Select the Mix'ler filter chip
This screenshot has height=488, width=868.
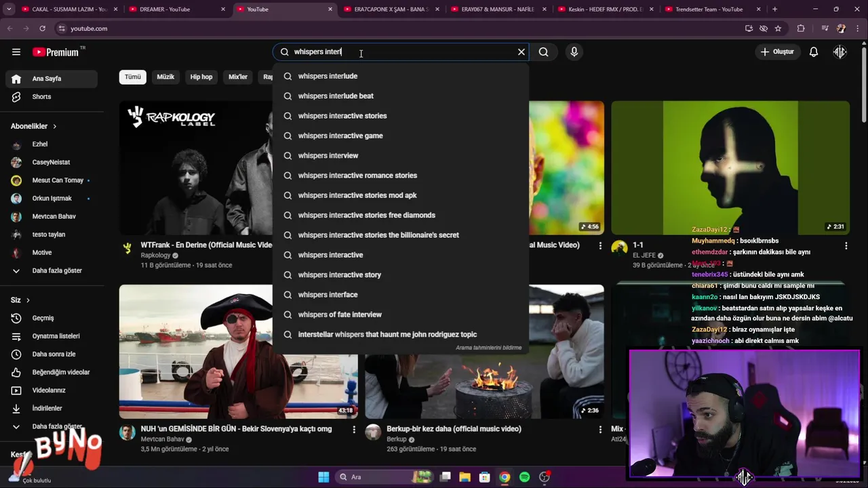tap(238, 77)
